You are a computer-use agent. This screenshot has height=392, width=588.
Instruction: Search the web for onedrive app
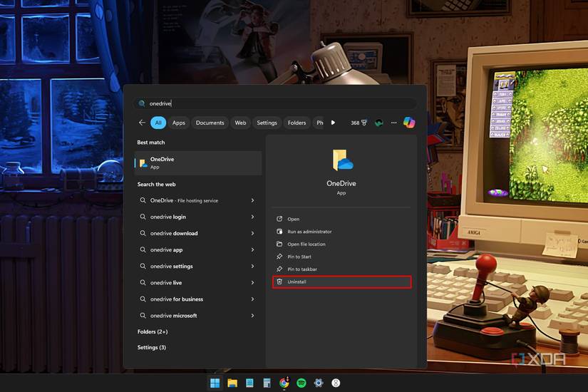coord(167,250)
